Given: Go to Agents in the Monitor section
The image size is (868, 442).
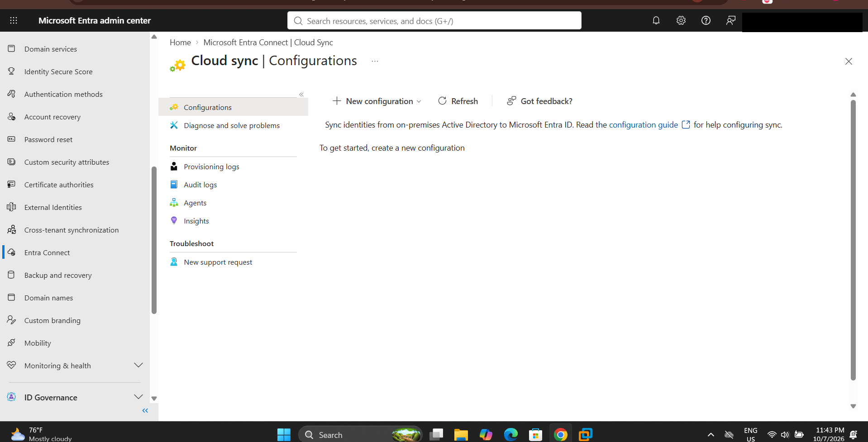Looking at the screenshot, I should point(195,203).
